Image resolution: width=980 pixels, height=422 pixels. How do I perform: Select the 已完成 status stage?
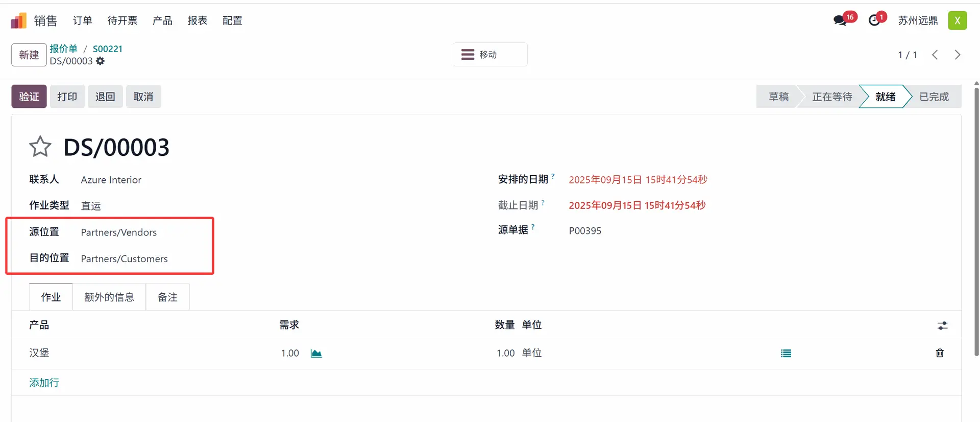[x=934, y=97]
